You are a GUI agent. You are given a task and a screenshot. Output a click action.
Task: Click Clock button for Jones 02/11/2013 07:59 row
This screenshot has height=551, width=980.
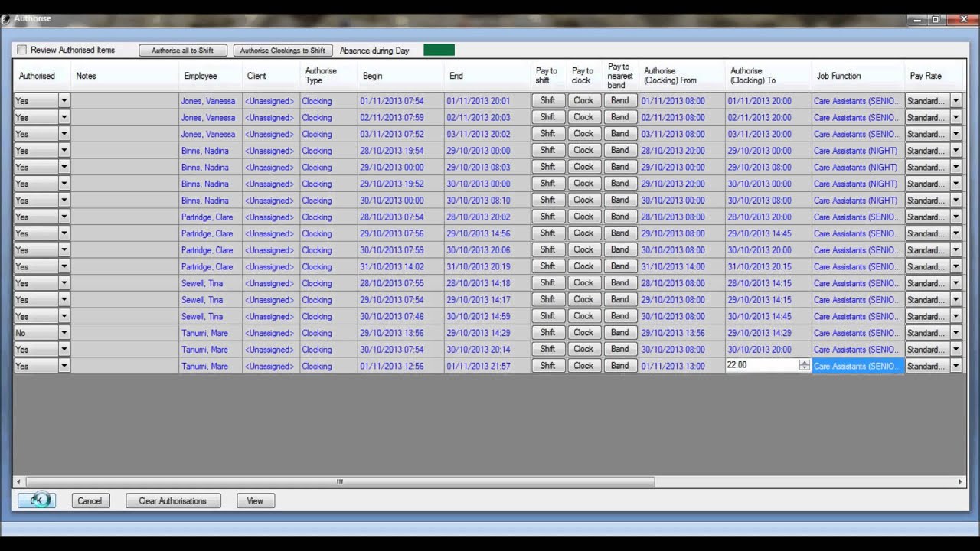(583, 117)
